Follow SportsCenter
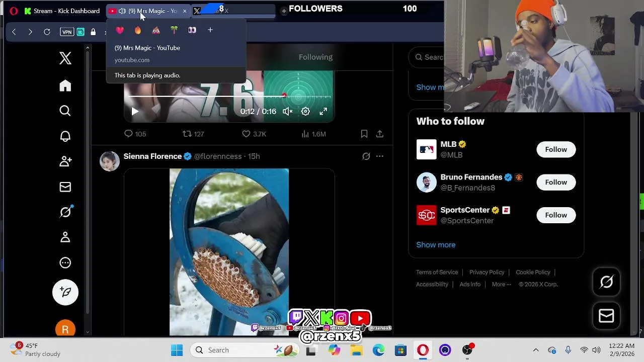 tap(556, 215)
